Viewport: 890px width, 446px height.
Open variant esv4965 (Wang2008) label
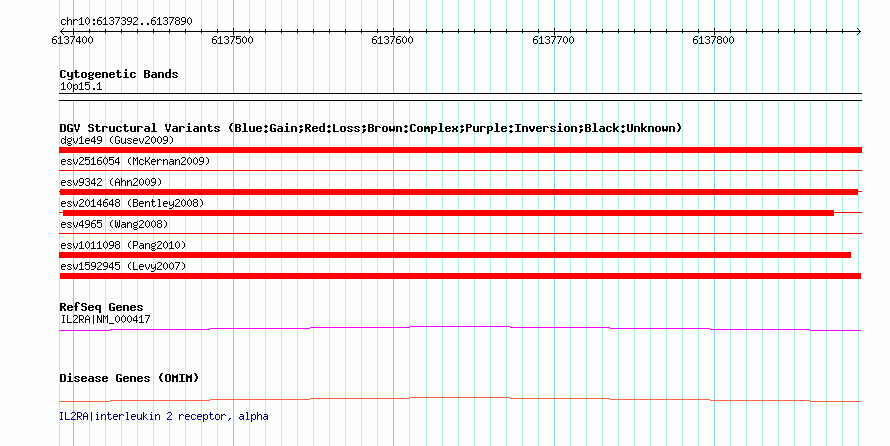point(114,224)
